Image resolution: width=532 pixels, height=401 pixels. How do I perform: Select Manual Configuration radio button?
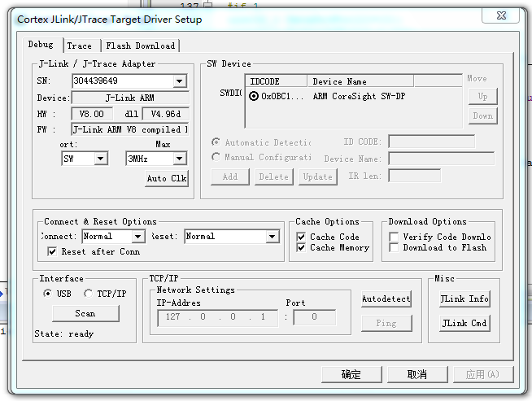pos(216,157)
